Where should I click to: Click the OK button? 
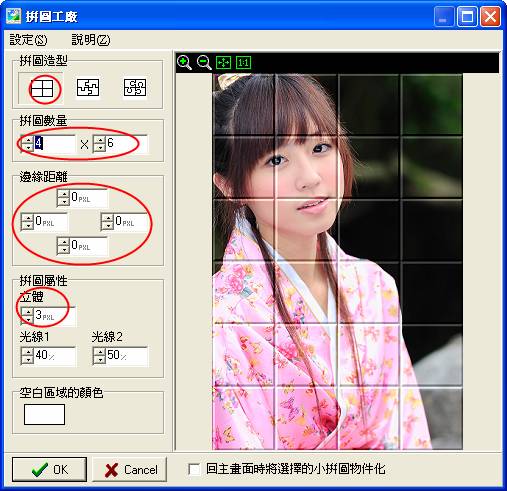coord(49,470)
